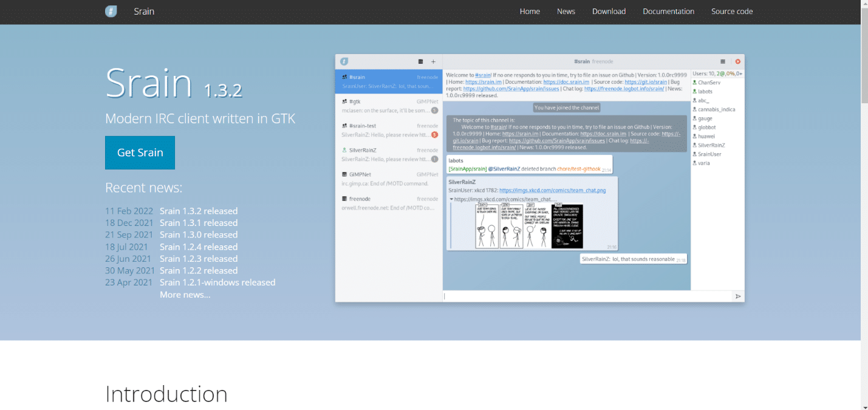The width and height of the screenshot is (868, 410).
Task: Click the channel icon next to #gtk
Action: (x=344, y=101)
